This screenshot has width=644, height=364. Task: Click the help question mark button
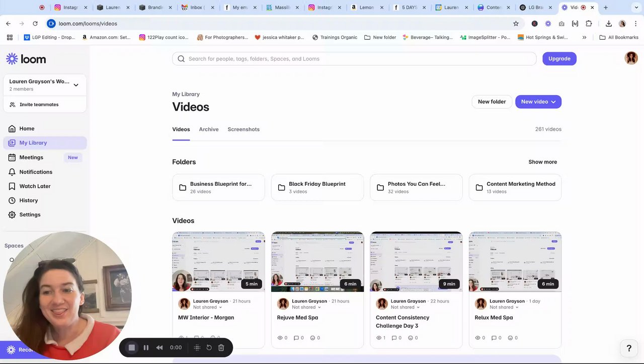[x=629, y=348]
